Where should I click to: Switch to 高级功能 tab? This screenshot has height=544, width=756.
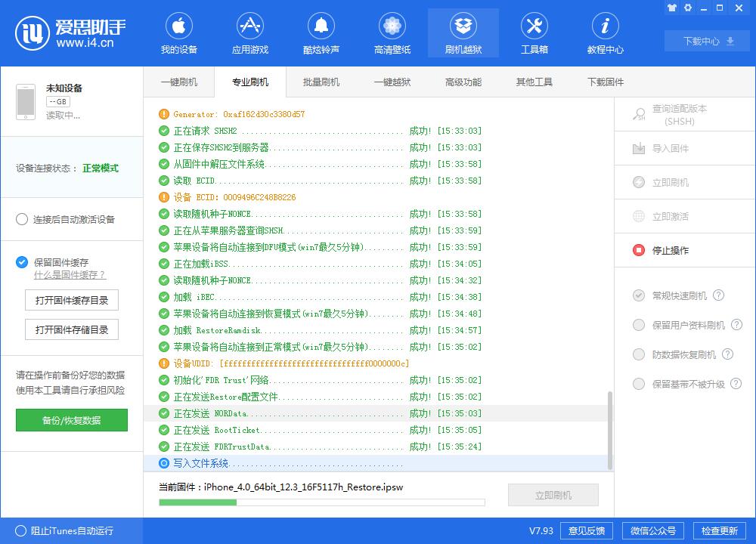click(463, 82)
